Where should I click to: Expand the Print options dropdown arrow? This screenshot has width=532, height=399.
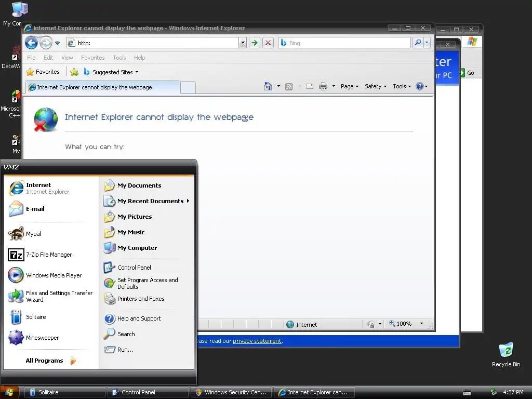pyautogui.click(x=334, y=86)
